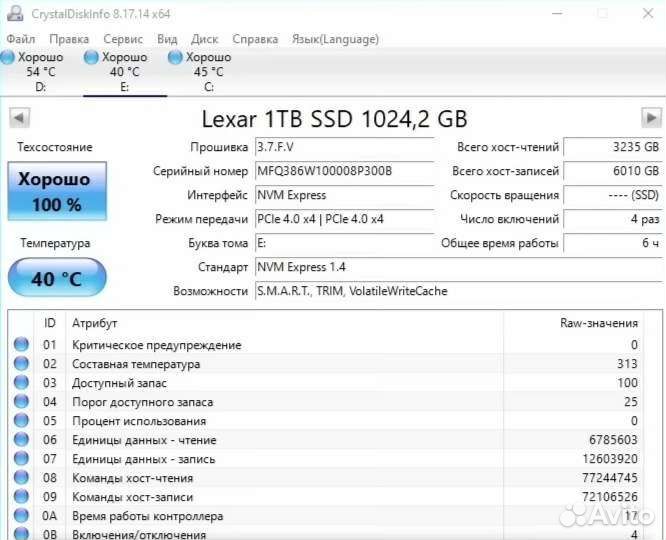The width and height of the screenshot is (666, 540).
Task: Open the Справка menu
Action: coord(255,39)
